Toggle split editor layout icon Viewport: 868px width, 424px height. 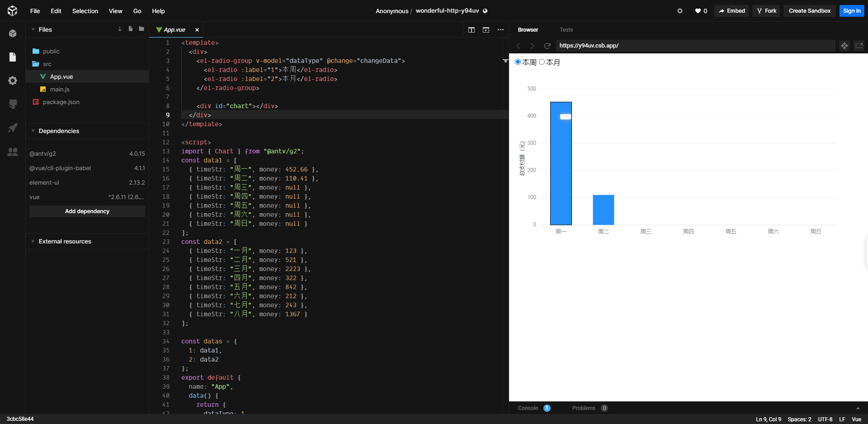pos(472,30)
